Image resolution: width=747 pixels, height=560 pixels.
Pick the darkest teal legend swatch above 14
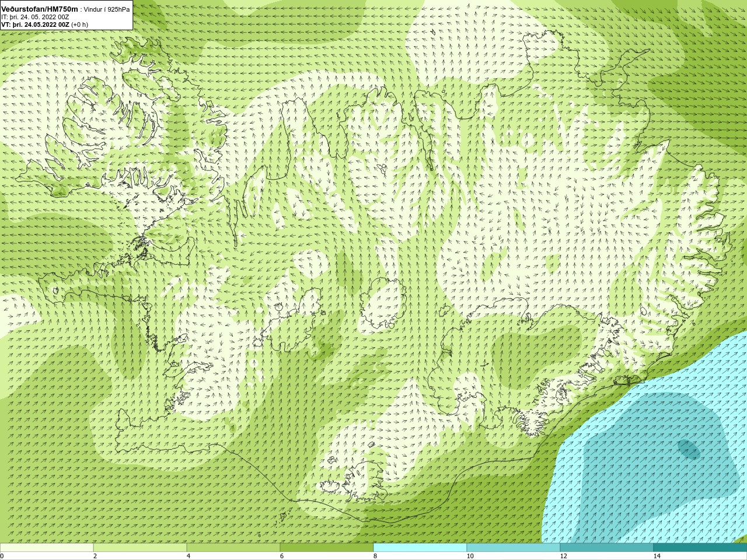tap(700, 548)
